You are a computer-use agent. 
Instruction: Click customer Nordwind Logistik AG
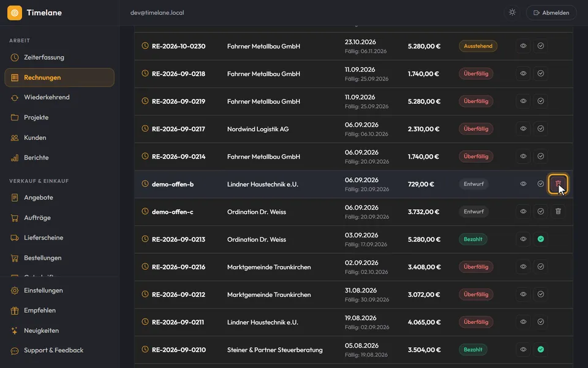[x=258, y=129]
